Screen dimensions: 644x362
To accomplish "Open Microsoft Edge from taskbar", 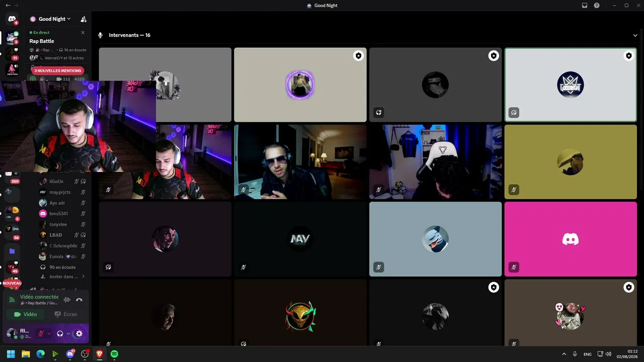I will (x=40, y=354).
